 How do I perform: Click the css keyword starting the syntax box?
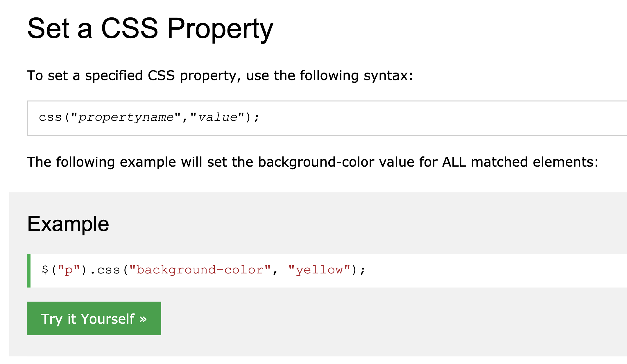pos(50,118)
